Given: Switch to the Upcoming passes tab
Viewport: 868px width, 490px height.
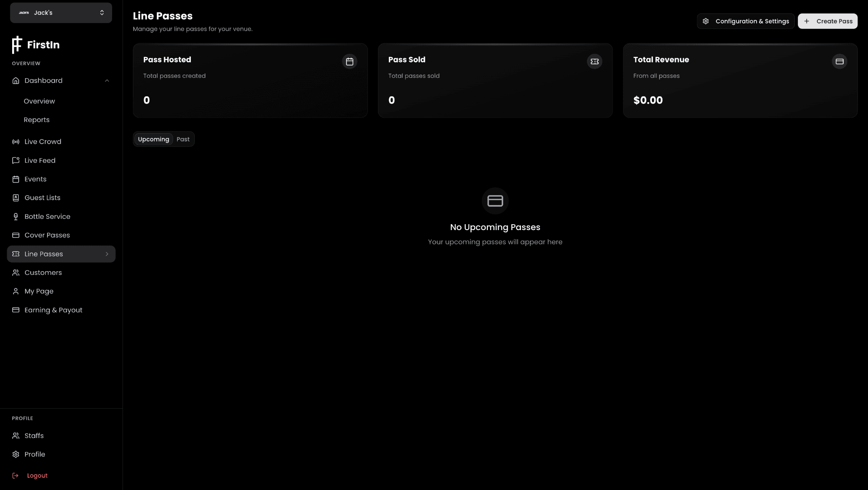Looking at the screenshot, I should pos(153,139).
